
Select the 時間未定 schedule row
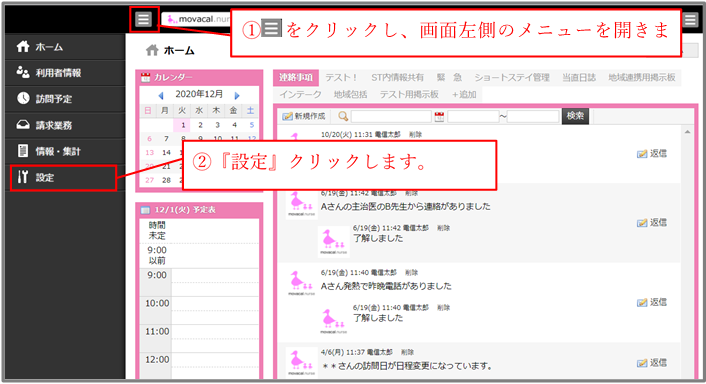tap(199, 230)
